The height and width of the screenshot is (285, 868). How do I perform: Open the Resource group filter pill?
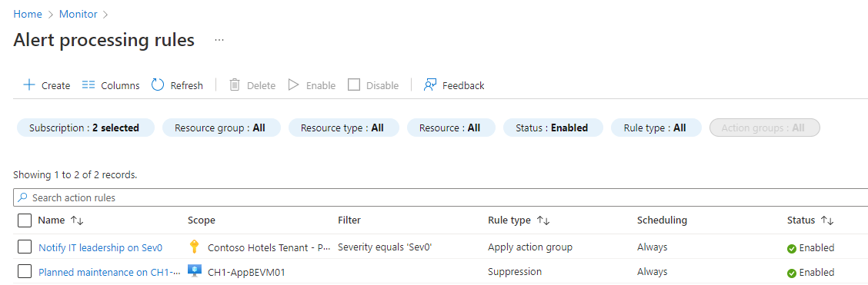(222, 128)
